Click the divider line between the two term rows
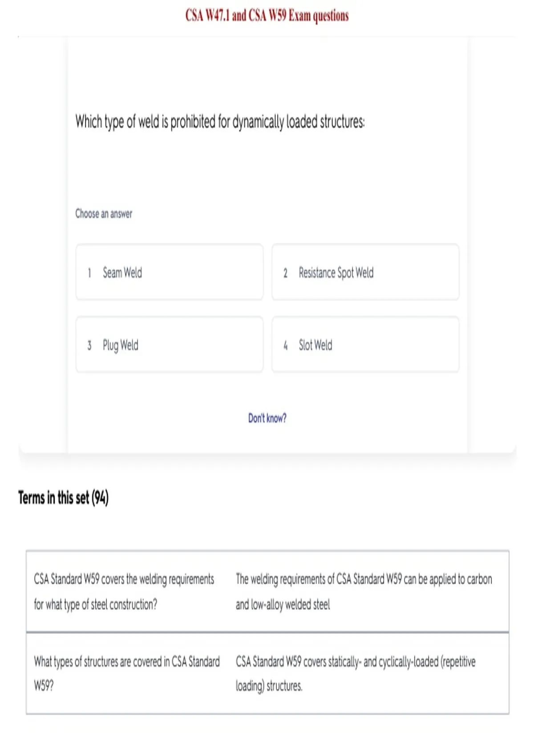The width and height of the screenshot is (534, 756). point(267,632)
